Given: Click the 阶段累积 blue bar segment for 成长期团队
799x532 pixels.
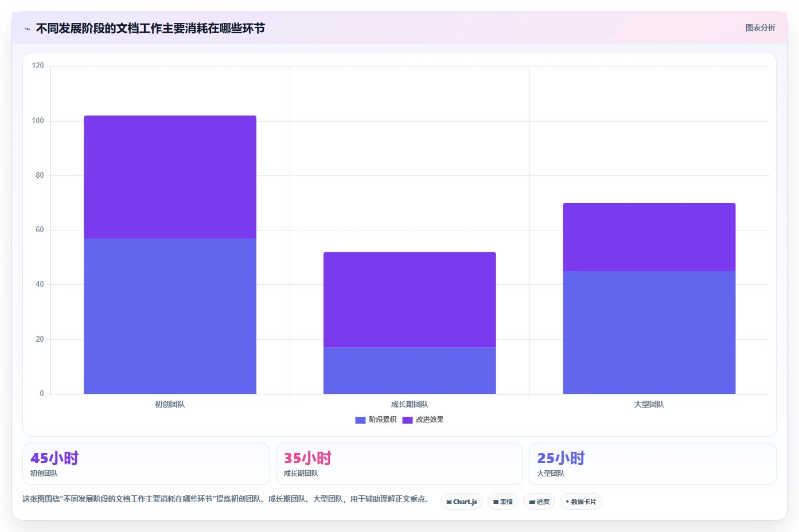Looking at the screenshot, I should (410, 370).
